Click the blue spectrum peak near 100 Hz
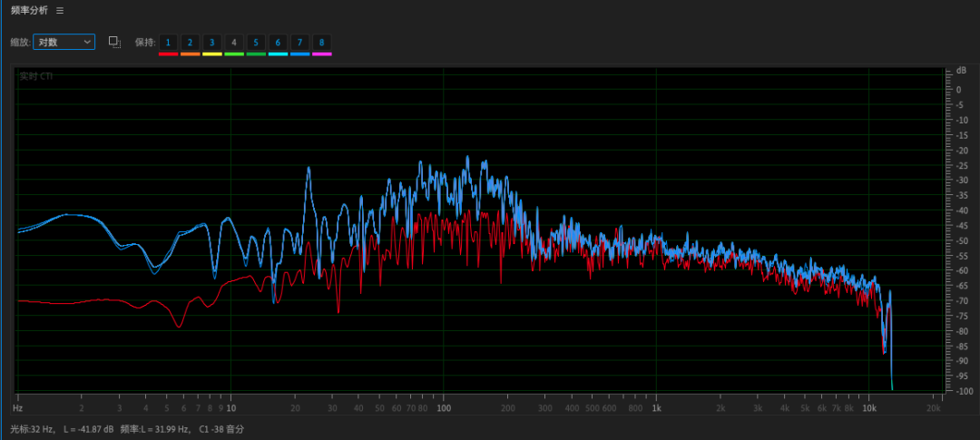The image size is (980, 440). coord(467,158)
